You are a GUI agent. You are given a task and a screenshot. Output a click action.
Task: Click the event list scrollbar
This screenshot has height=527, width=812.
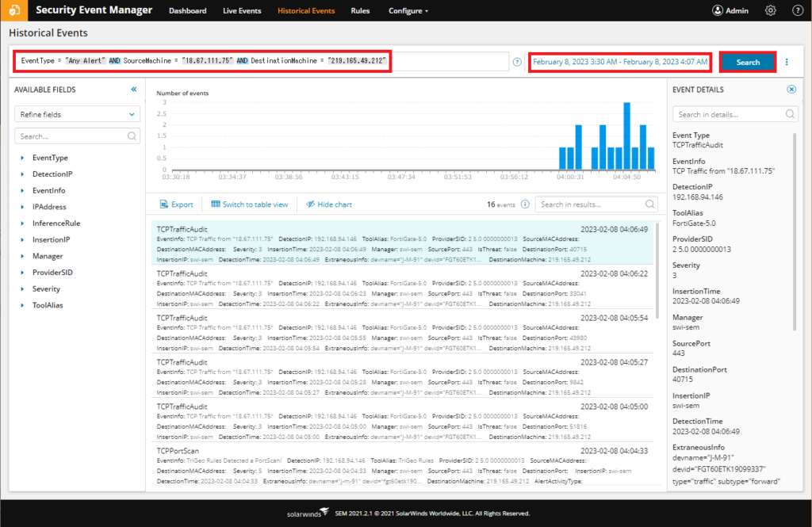(657, 270)
